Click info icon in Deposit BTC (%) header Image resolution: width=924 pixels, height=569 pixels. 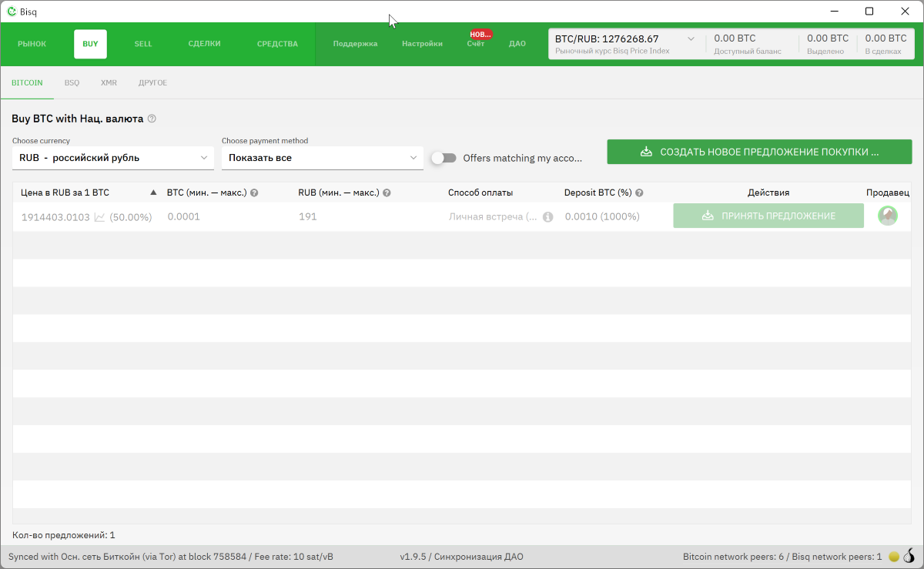[639, 193]
